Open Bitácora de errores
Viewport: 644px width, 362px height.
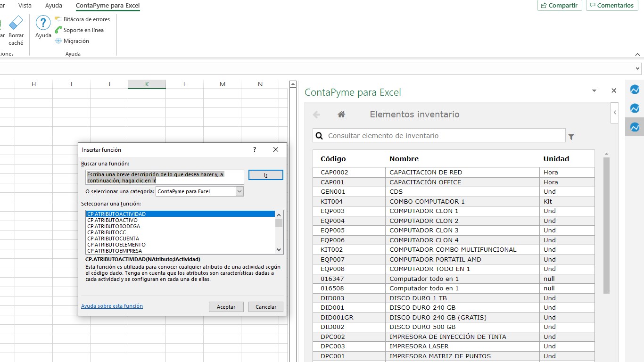[x=83, y=19]
